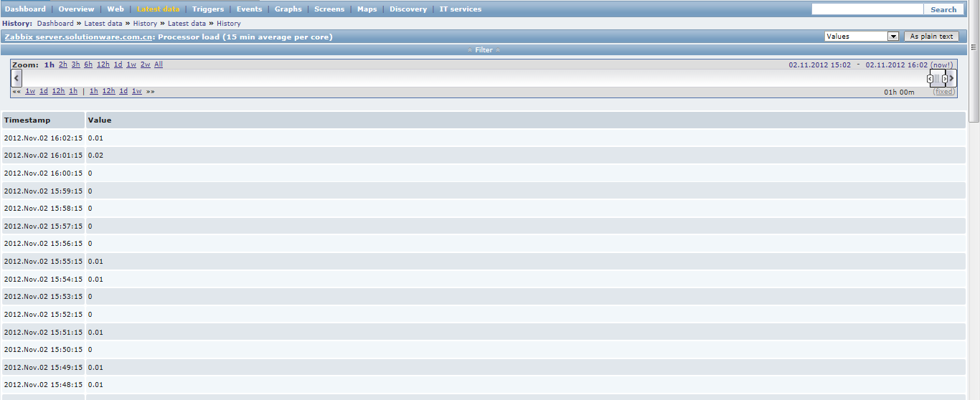Select timestamp 2012.Nov.02 15:52:15
The width and height of the screenshot is (980, 400).
(x=43, y=314)
